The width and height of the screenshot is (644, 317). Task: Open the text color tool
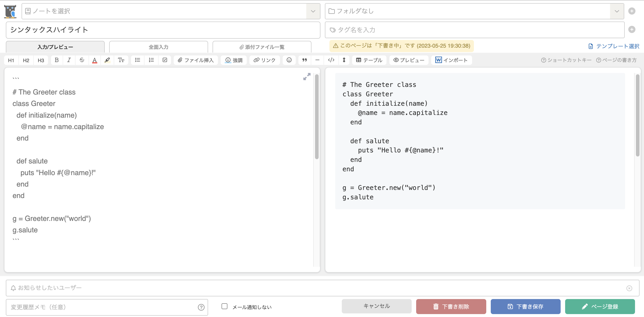click(x=95, y=60)
